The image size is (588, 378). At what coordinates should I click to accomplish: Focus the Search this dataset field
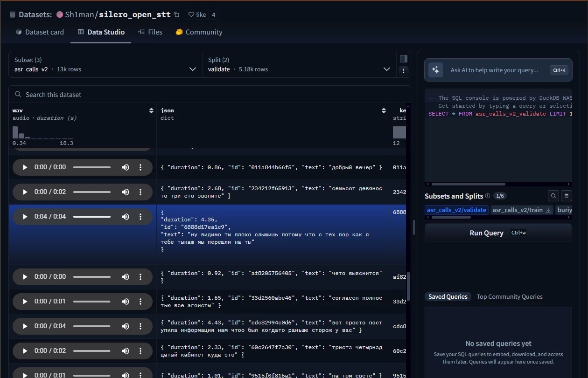210,95
